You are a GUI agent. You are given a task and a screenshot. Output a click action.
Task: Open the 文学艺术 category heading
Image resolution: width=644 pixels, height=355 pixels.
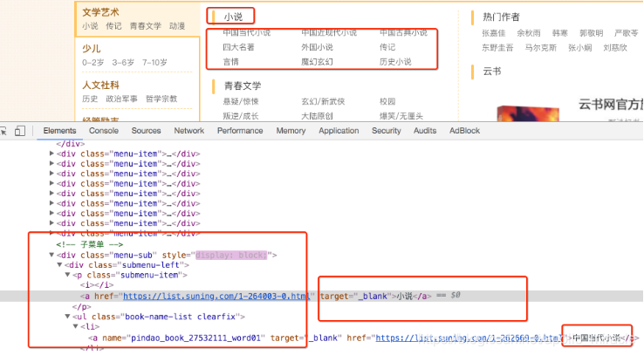pos(100,12)
